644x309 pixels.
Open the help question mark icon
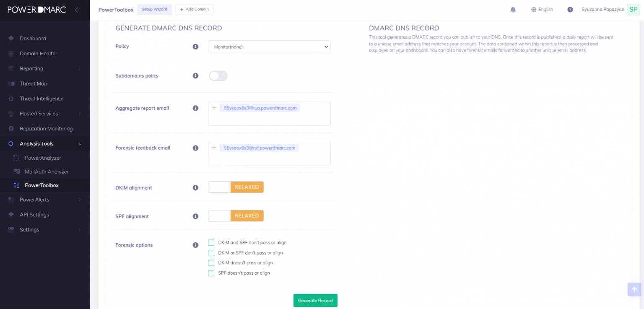[570, 10]
